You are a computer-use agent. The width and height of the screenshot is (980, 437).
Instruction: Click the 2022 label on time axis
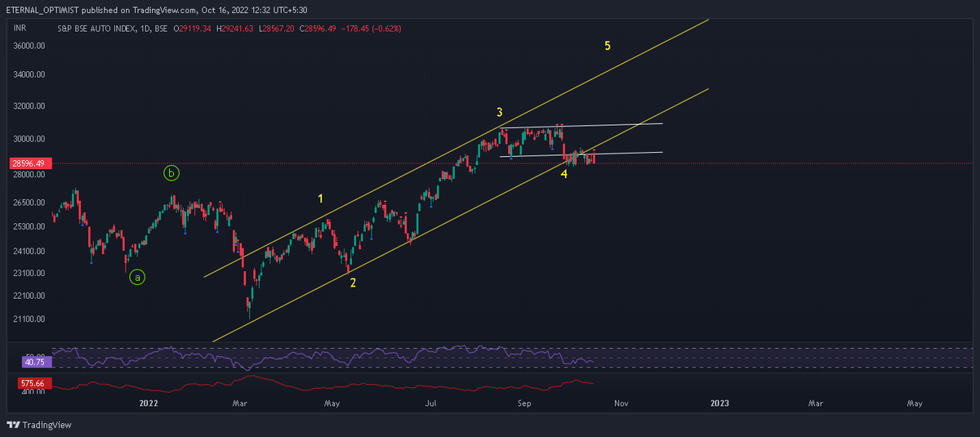[x=149, y=404]
